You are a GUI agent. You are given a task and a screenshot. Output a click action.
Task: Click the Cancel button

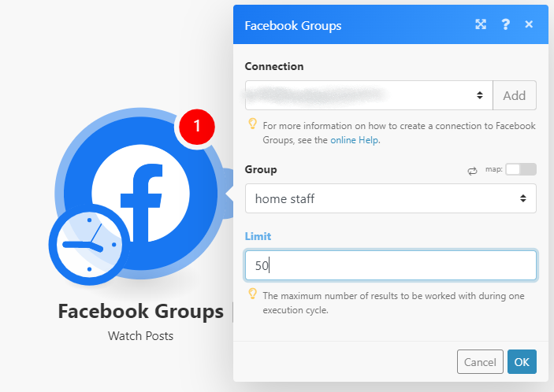(x=480, y=361)
